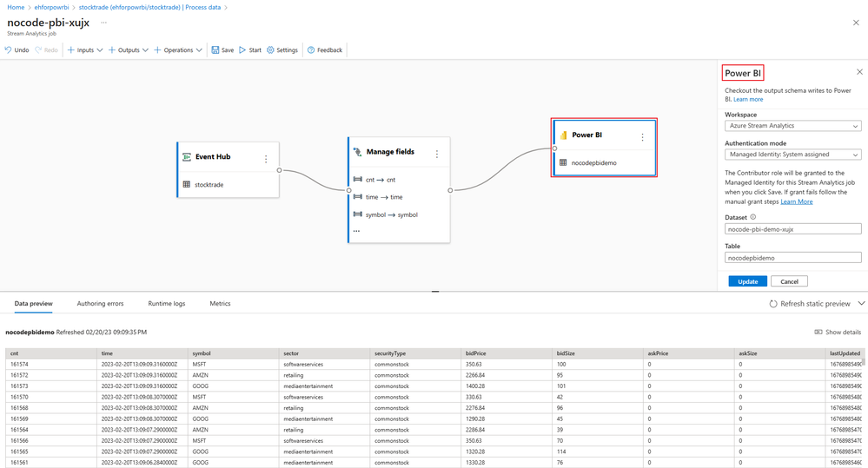This screenshot has height=468, width=868.
Task: Select the Event Hub node icon
Action: point(187,156)
